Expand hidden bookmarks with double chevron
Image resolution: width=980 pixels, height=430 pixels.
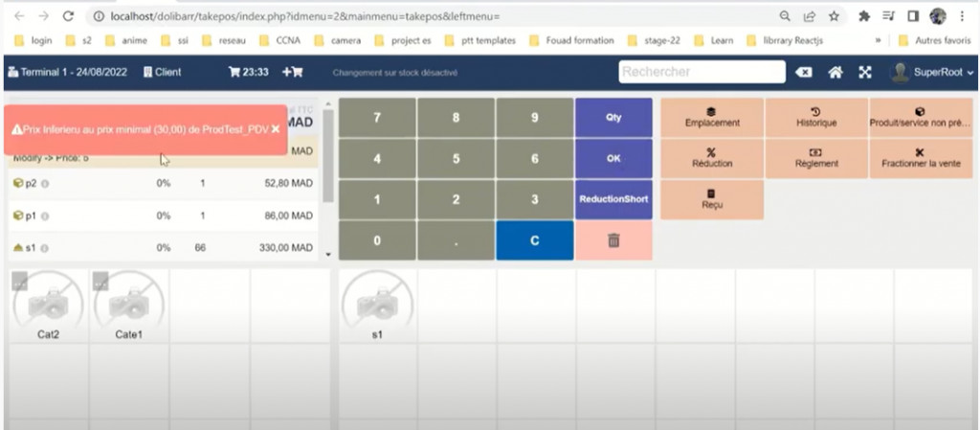coord(879,40)
